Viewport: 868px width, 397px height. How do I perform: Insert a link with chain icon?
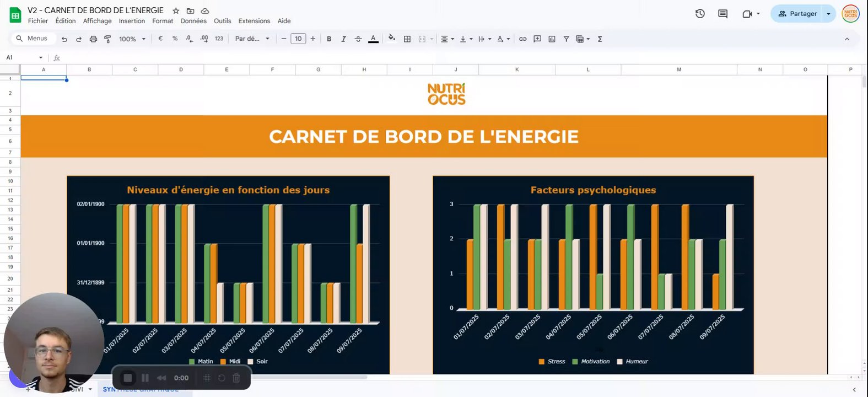coord(522,39)
